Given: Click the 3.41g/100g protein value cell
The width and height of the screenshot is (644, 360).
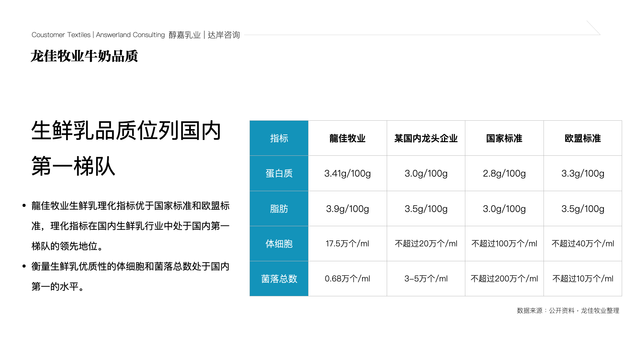Looking at the screenshot, I should [347, 174].
